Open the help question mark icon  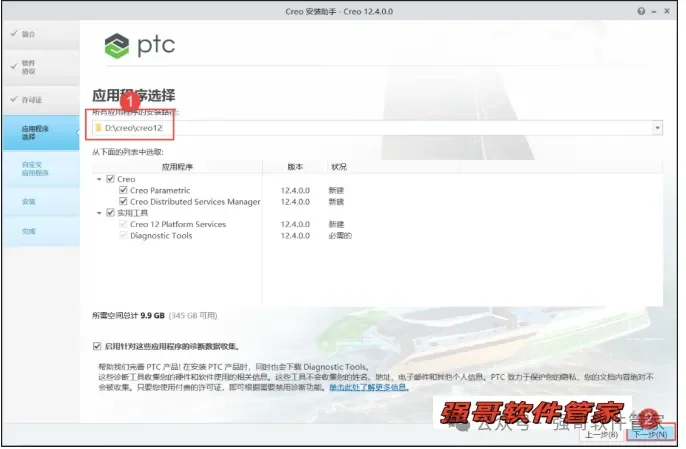(x=641, y=11)
